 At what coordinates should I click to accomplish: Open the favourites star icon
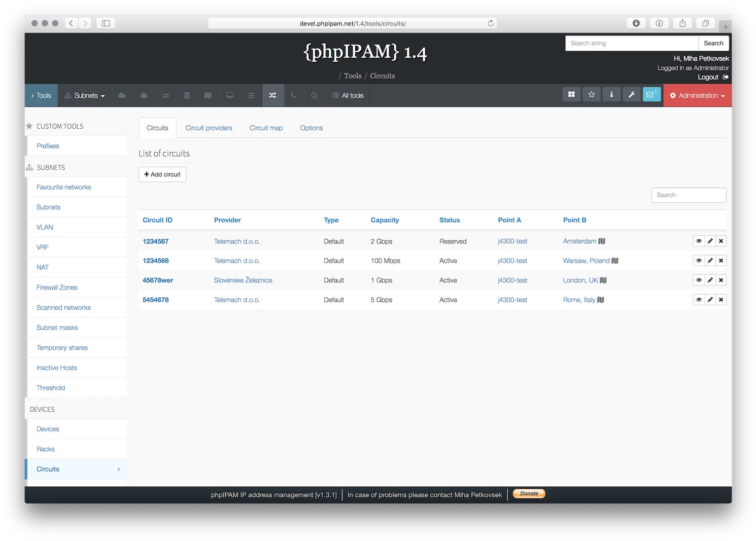coord(591,94)
